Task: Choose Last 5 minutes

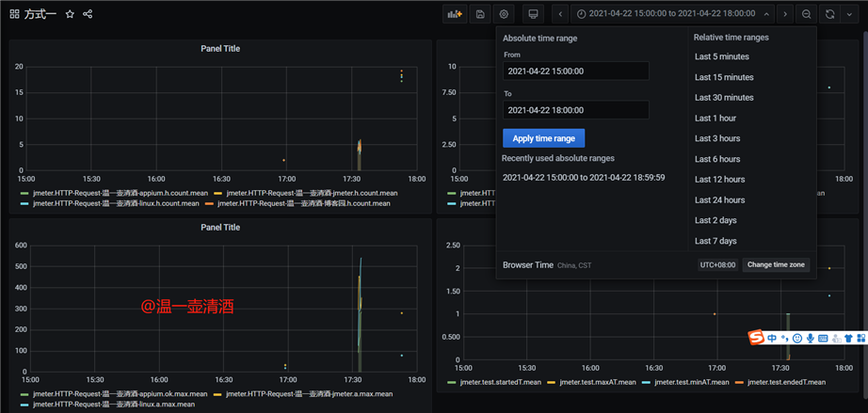Action: 722,56
